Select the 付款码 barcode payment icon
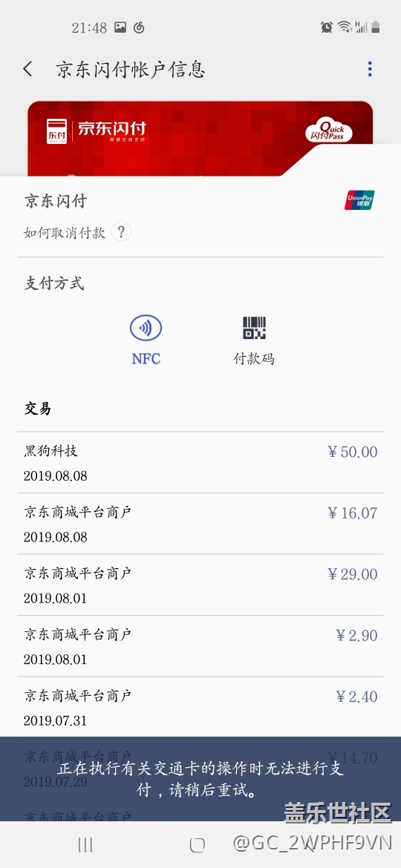The image size is (401, 868). point(254,328)
